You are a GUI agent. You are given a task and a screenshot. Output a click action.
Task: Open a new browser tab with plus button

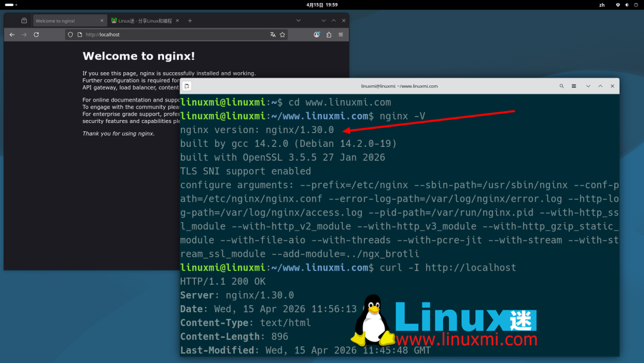click(190, 20)
